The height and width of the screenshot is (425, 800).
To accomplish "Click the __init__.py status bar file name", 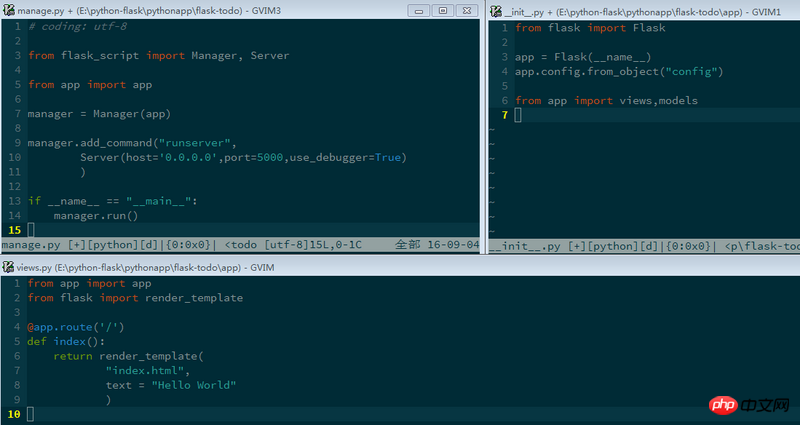I will pos(524,246).
